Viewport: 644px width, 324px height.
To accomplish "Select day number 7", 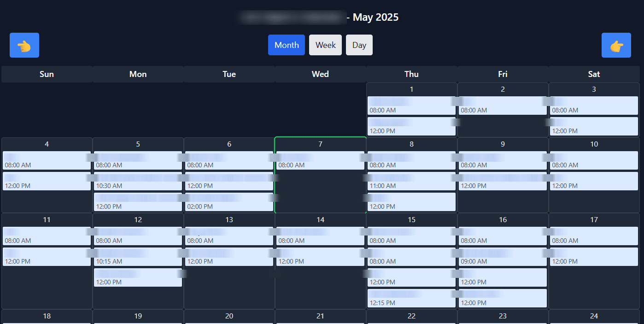I will [320, 144].
